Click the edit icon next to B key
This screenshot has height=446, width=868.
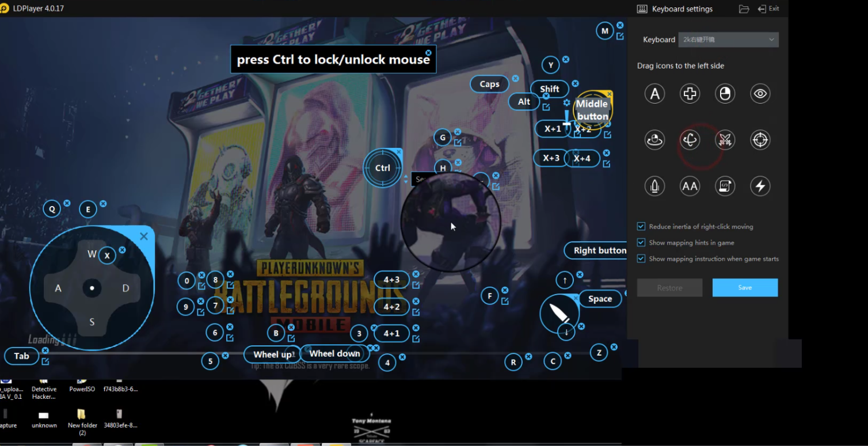[291, 338]
